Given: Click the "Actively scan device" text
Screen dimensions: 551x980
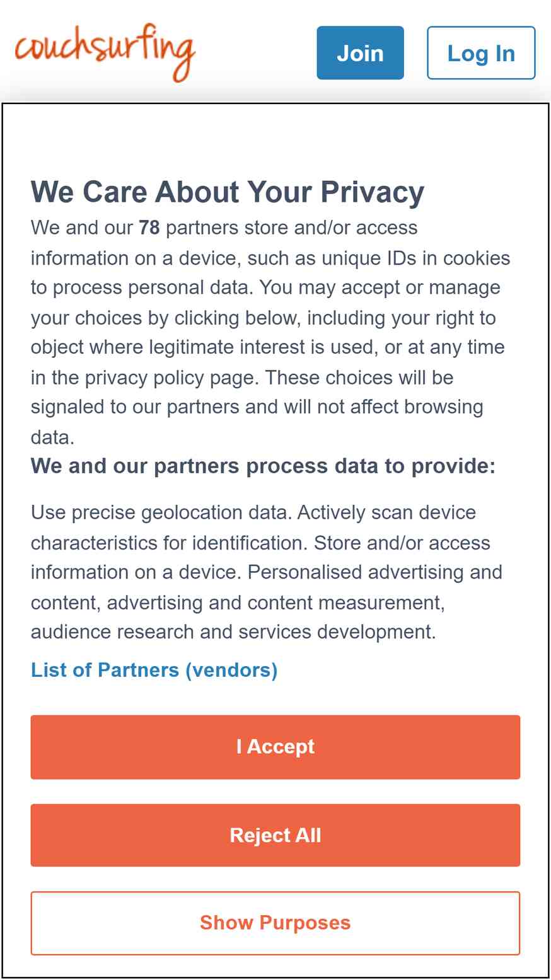Looking at the screenshot, I should [386, 512].
